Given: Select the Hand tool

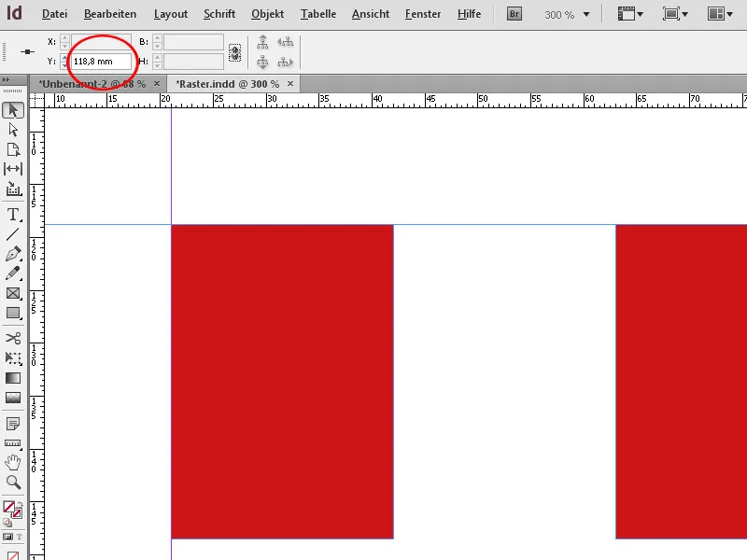Looking at the screenshot, I should (13, 462).
